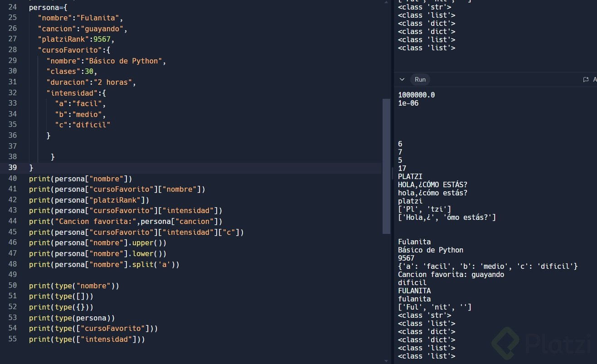597x364 pixels.
Task: Place cursor on the persona={ code line
Action: point(48,7)
